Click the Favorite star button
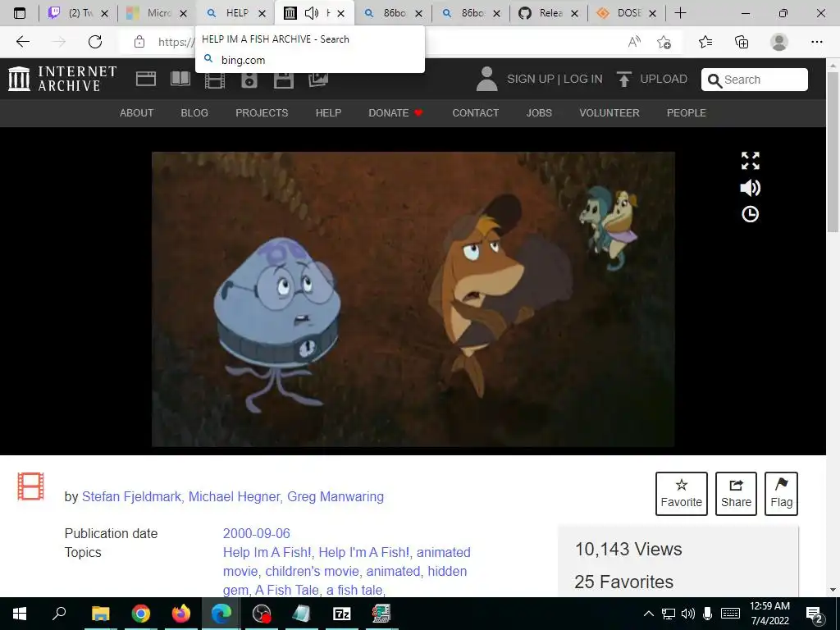 point(682,493)
